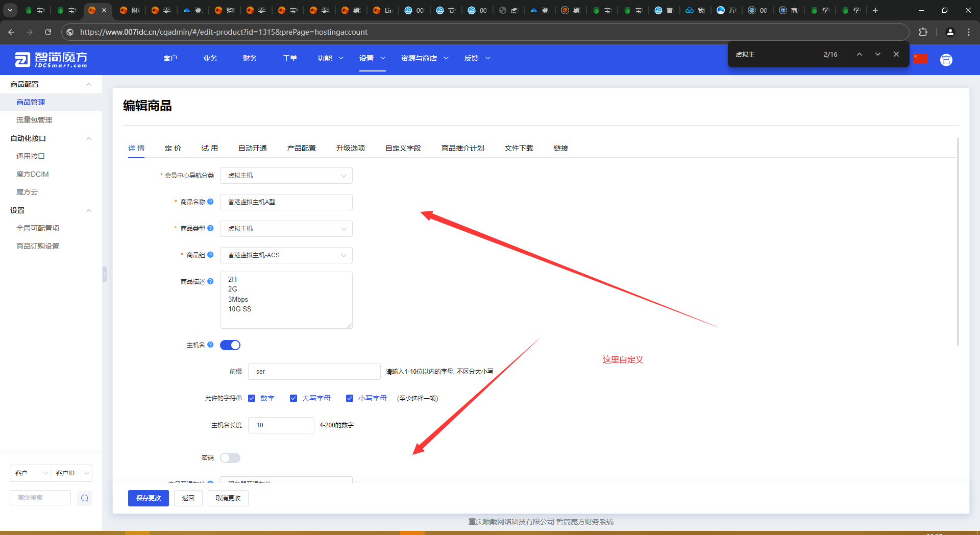Click the help icon beside 商品名称
The image size is (980, 535).
pyautogui.click(x=210, y=202)
